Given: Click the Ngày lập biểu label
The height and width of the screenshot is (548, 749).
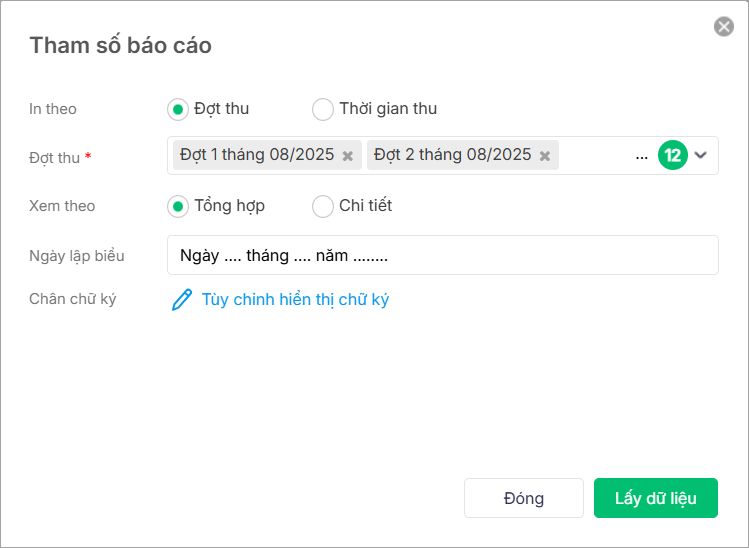Looking at the screenshot, I should coord(77,255).
